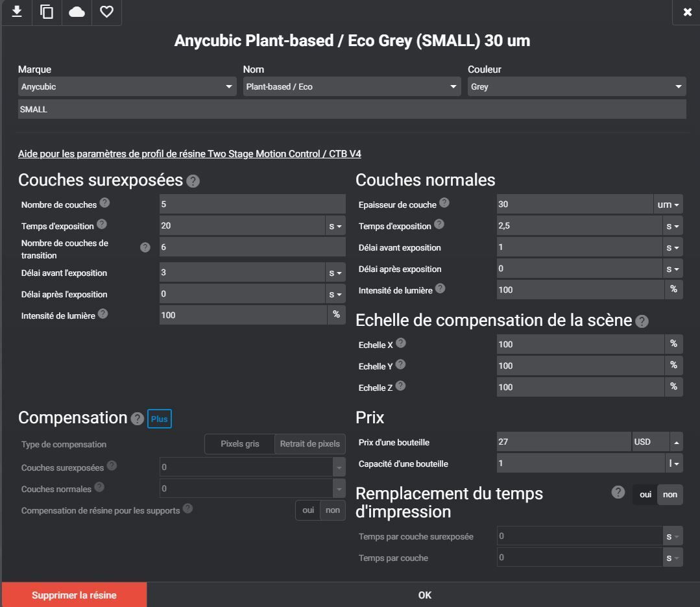Open help icon beside Couches surexposées heading

coord(193,181)
